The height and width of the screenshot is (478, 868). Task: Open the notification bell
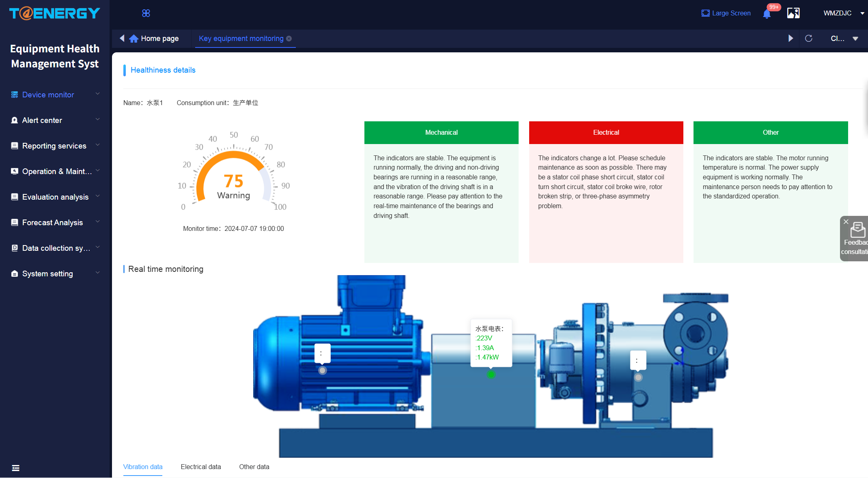(x=767, y=14)
